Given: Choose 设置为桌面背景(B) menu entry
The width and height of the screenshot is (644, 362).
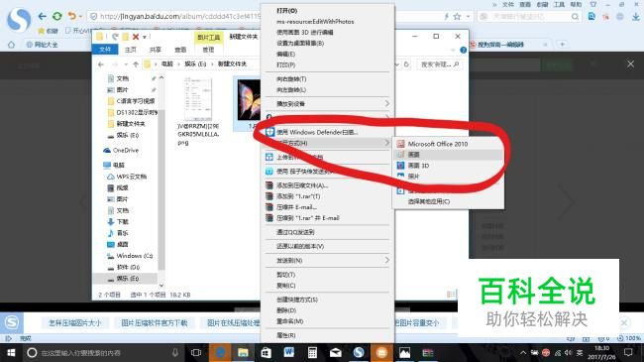Looking at the screenshot, I should 300,44.
